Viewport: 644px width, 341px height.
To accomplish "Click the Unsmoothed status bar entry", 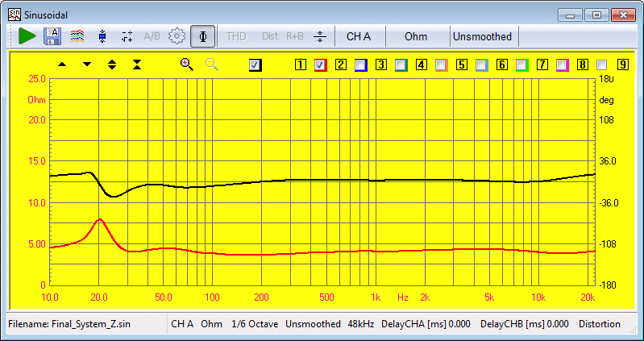I will tap(313, 324).
